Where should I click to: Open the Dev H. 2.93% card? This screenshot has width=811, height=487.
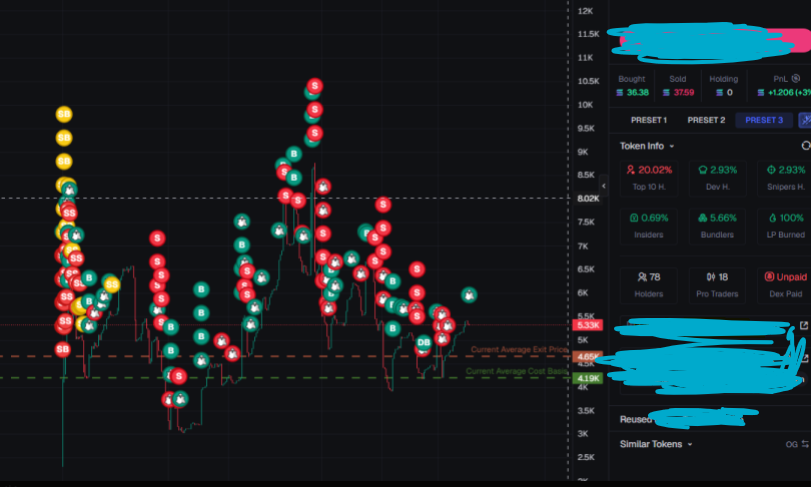click(717, 178)
